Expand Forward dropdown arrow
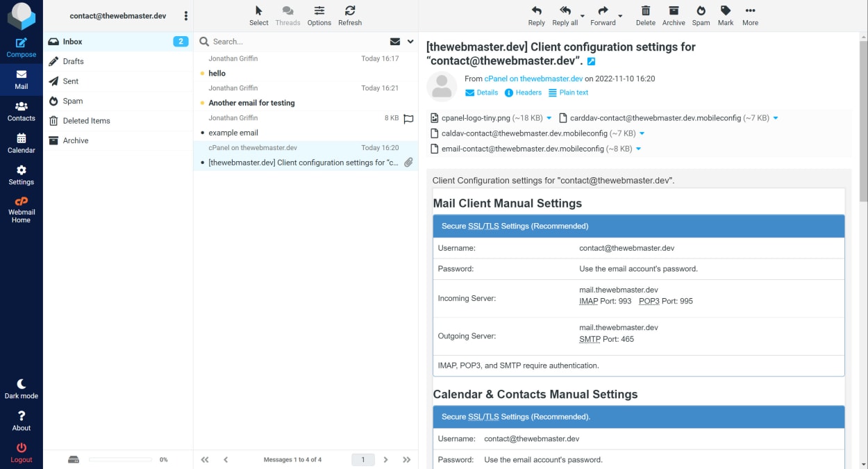Image resolution: width=868 pixels, height=469 pixels. click(620, 16)
